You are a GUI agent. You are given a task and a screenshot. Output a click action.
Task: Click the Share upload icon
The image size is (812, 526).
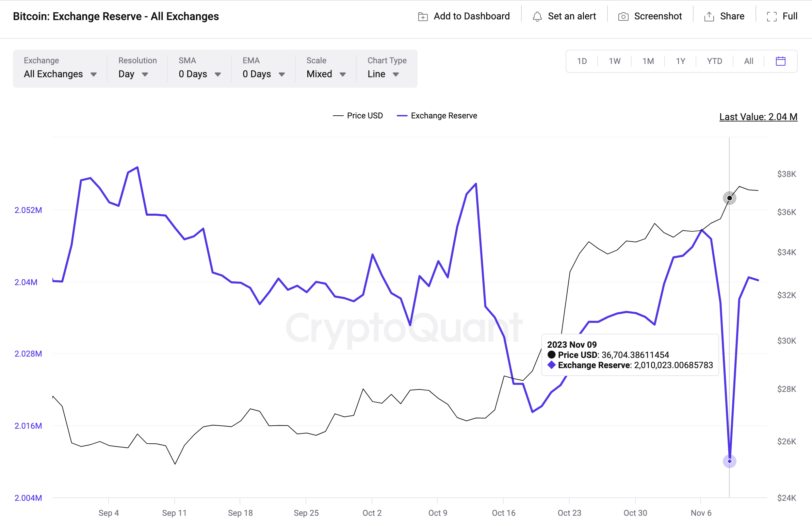click(709, 16)
